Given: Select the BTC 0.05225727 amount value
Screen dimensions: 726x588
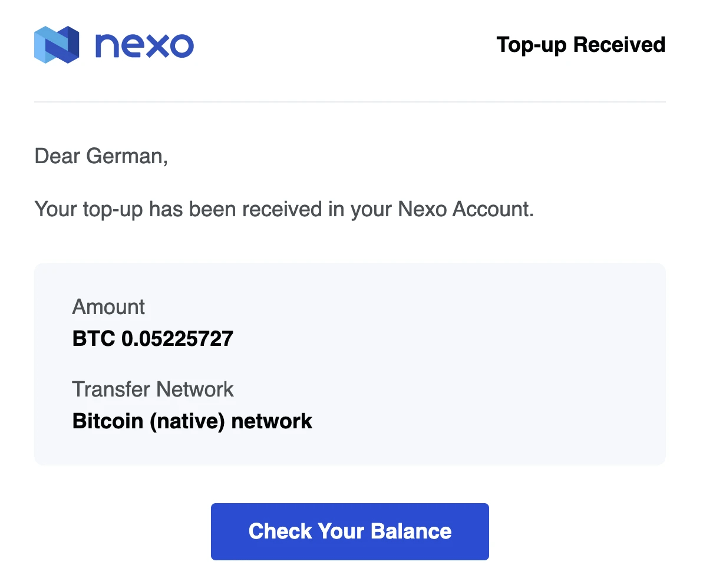Looking at the screenshot, I should 153,339.
